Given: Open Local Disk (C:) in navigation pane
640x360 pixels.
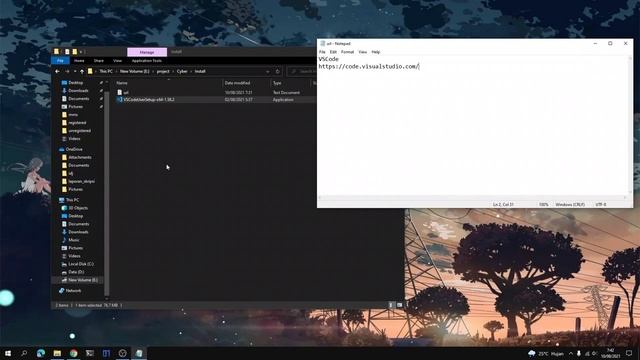Looking at the screenshot, I should 81,264.
